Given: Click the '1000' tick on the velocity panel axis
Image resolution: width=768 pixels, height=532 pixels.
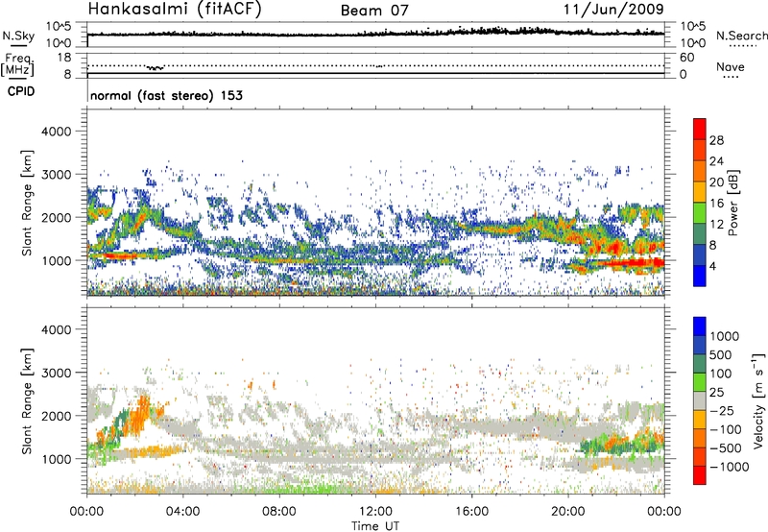Looking at the screenshot, I should pos(57,458).
